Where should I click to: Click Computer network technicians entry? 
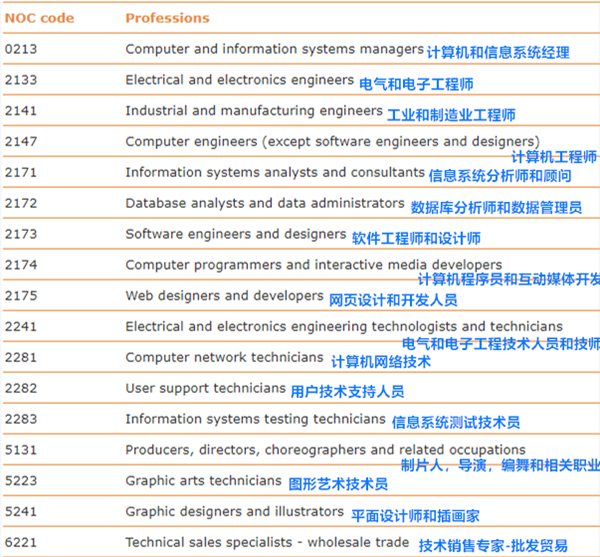(224, 357)
